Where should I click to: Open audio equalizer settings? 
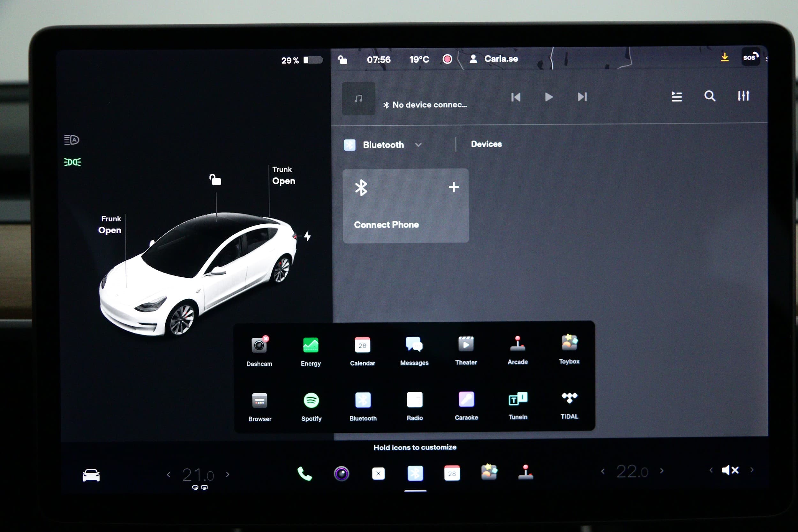(x=743, y=96)
